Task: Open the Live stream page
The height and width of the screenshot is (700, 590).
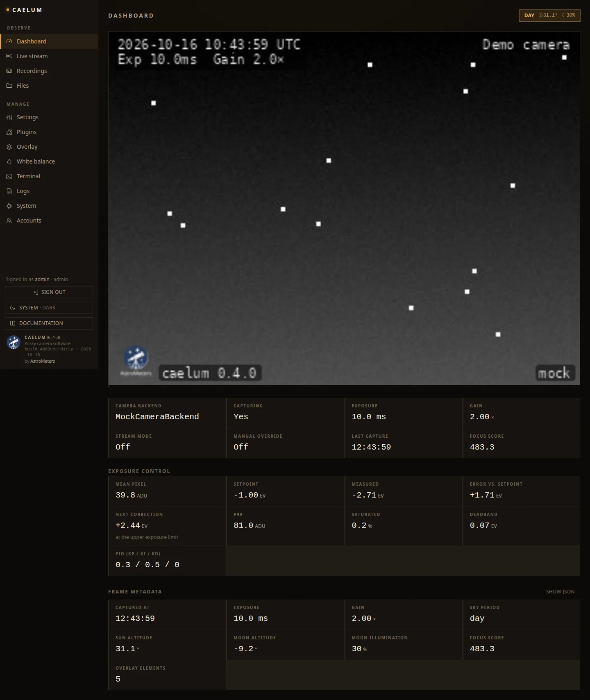Action: 49,56
